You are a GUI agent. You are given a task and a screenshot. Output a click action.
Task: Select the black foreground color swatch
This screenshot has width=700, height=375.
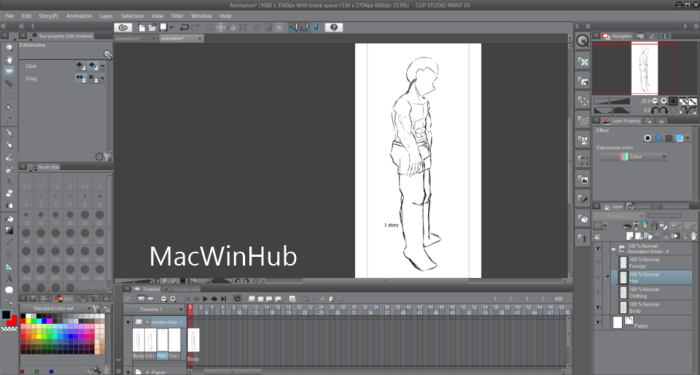pos(6,315)
